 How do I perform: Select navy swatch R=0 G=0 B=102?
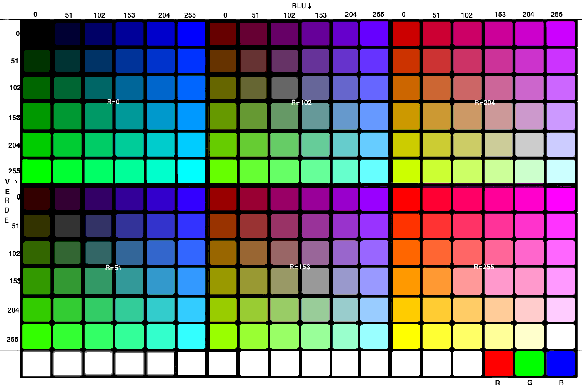pos(98,34)
